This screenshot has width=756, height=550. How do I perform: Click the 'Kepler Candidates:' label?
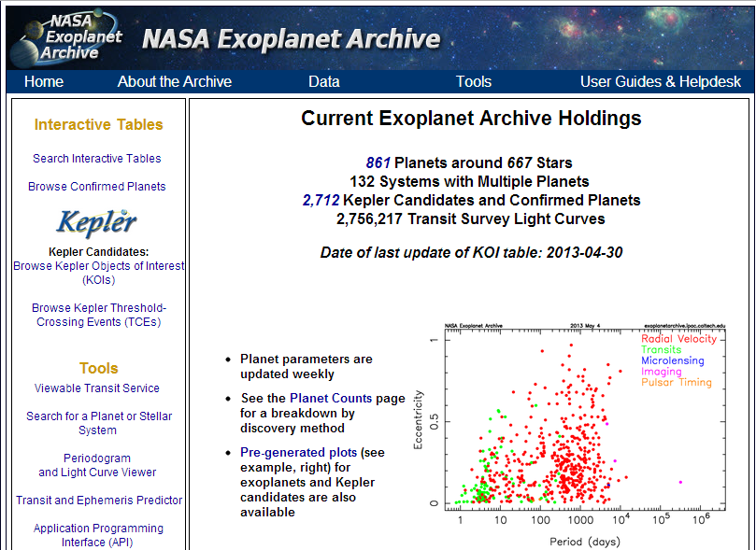99,252
